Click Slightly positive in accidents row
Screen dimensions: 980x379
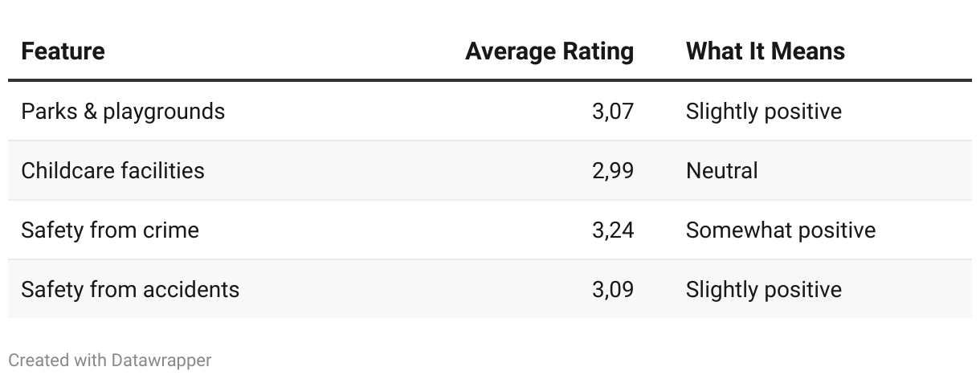click(x=763, y=289)
